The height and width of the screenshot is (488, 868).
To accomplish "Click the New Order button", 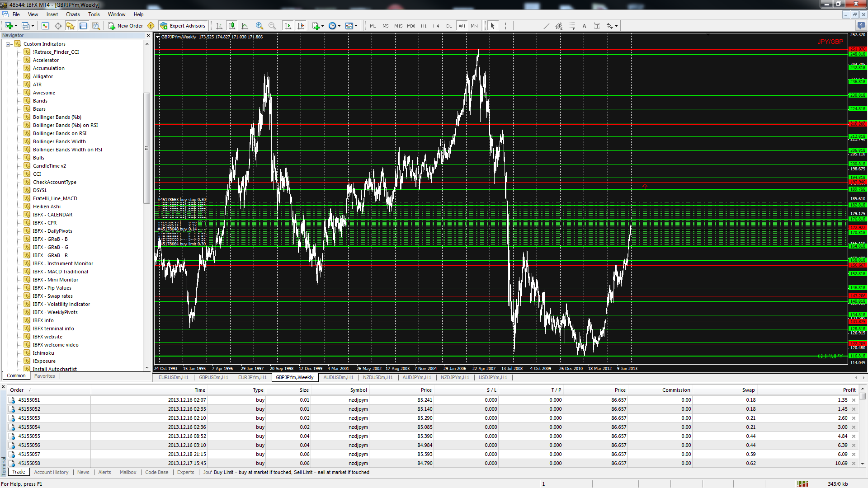I will coord(126,26).
